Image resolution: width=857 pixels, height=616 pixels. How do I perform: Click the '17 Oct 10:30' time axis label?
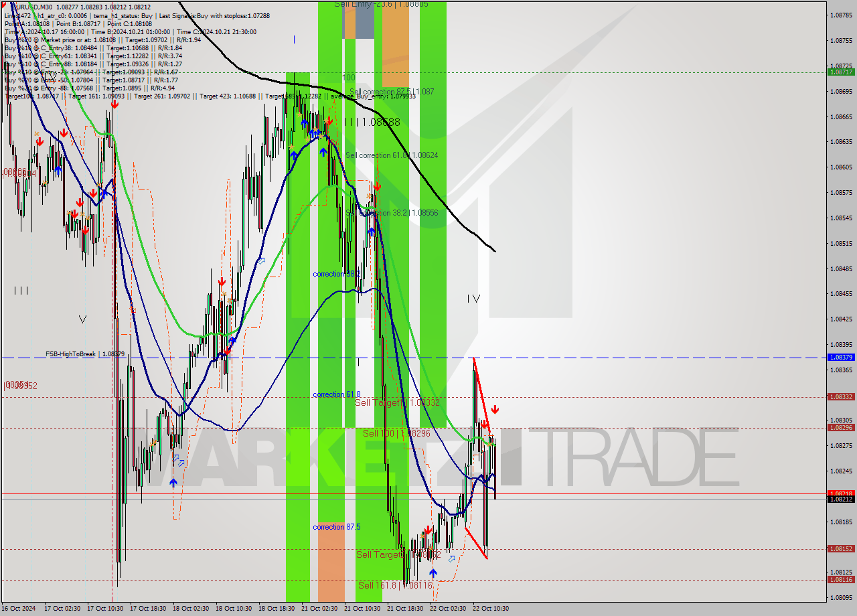(104, 609)
